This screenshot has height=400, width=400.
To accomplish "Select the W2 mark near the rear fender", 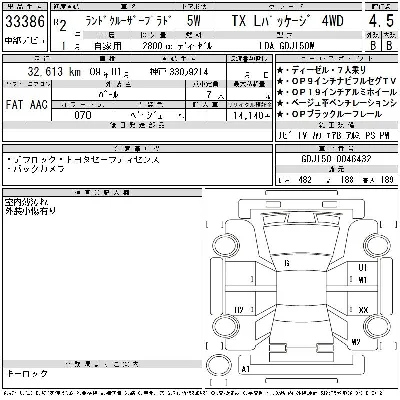I will [x=356, y=342].
